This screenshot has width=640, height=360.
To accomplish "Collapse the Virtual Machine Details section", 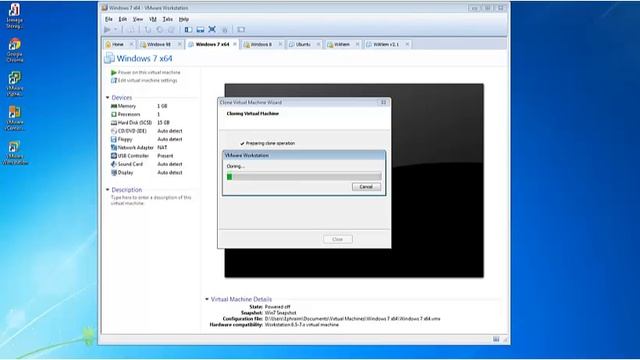I will pyautogui.click(x=207, y=299).
